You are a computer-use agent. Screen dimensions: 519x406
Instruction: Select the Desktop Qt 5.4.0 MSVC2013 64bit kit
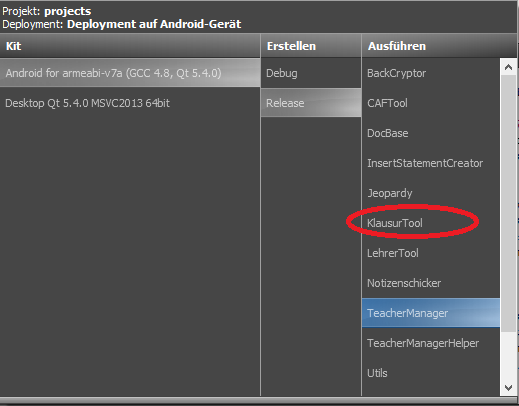[130, 103]
